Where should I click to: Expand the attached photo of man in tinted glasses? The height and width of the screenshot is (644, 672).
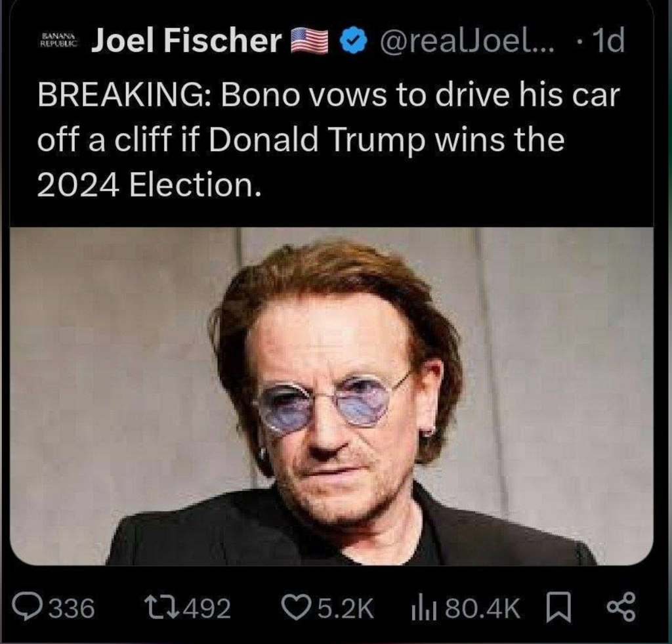pyautogui.click(x=331, y=396)
